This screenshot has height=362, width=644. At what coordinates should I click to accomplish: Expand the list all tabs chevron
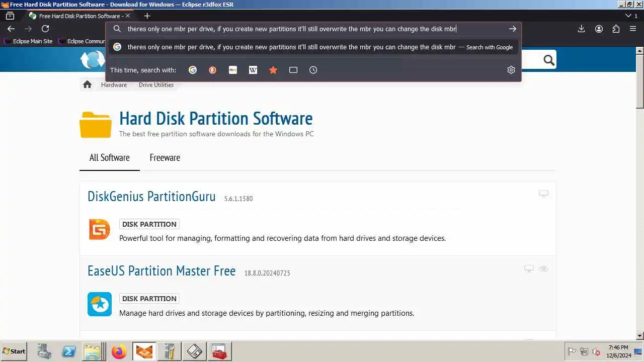[x=628, y=16]
